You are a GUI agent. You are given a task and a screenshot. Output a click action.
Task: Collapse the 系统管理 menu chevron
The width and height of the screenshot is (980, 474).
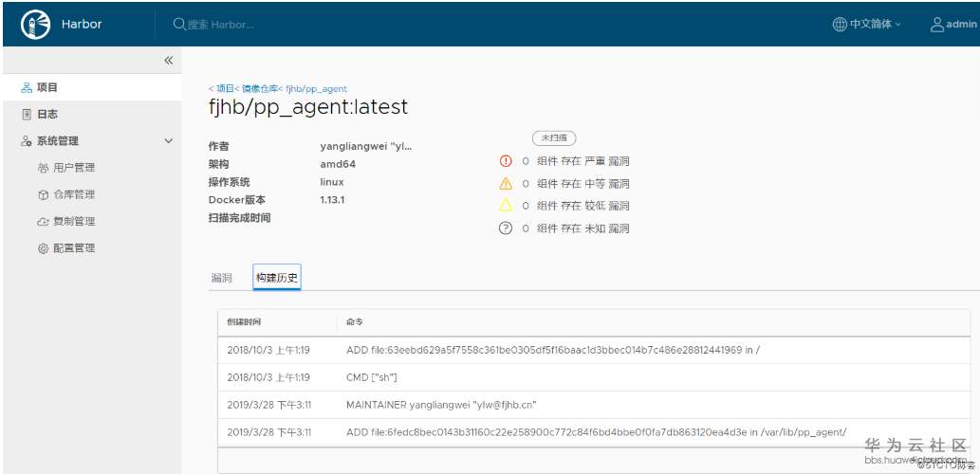click(169, 141)
